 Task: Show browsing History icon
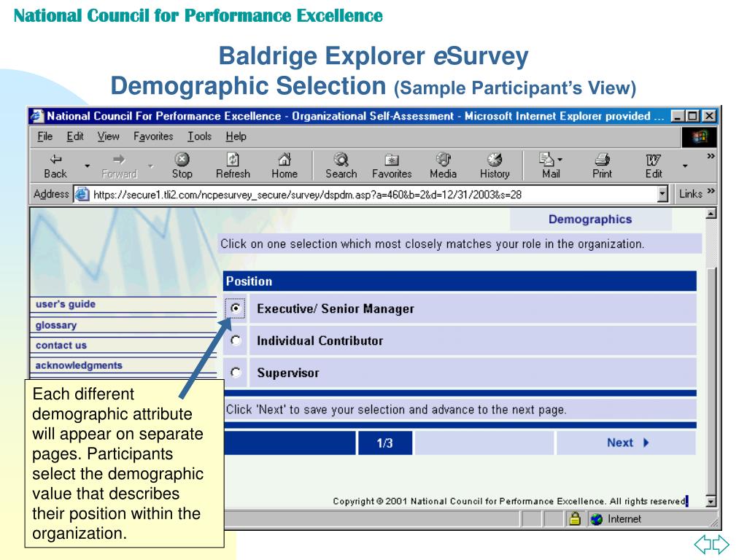click(x=495, y=159)
